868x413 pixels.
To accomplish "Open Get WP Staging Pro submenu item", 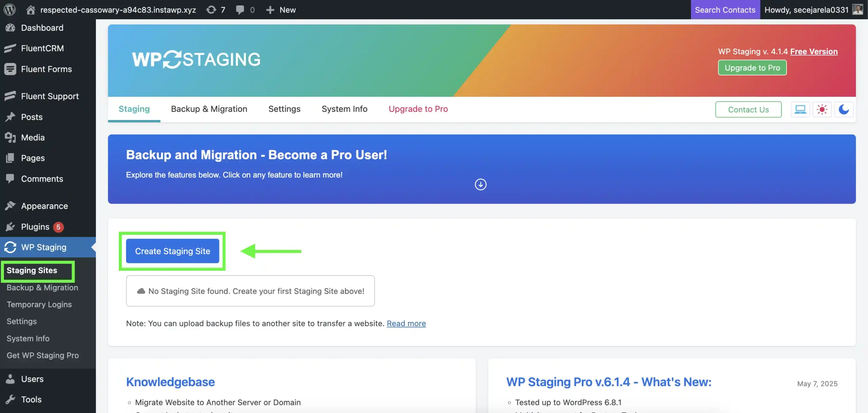I will pyautogui.click(x=43, y=355).
